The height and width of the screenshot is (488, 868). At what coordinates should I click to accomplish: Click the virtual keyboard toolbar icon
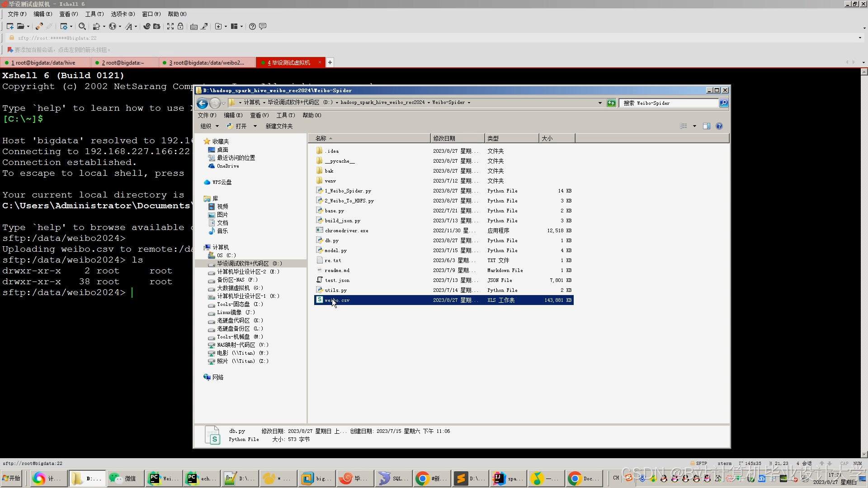point(193,26)
